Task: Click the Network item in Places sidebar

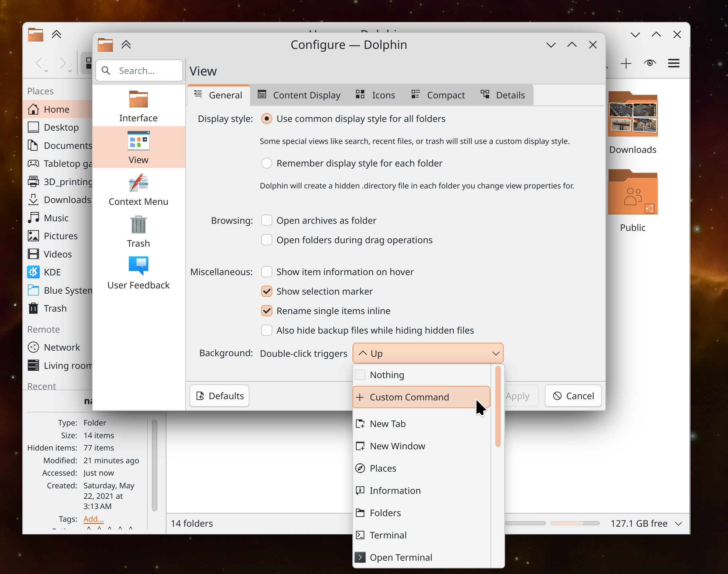Action: pyautogui.click(x=62, y=347)
